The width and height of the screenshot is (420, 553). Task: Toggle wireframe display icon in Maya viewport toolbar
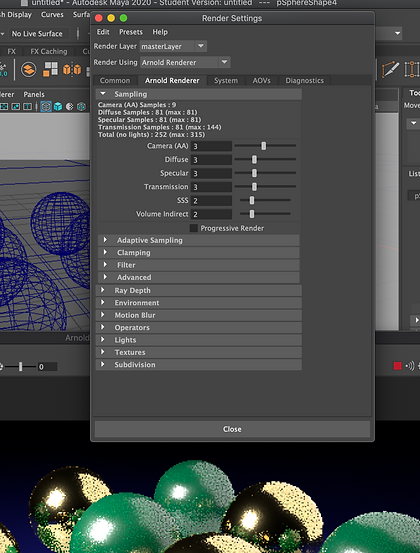click(46, 106)
